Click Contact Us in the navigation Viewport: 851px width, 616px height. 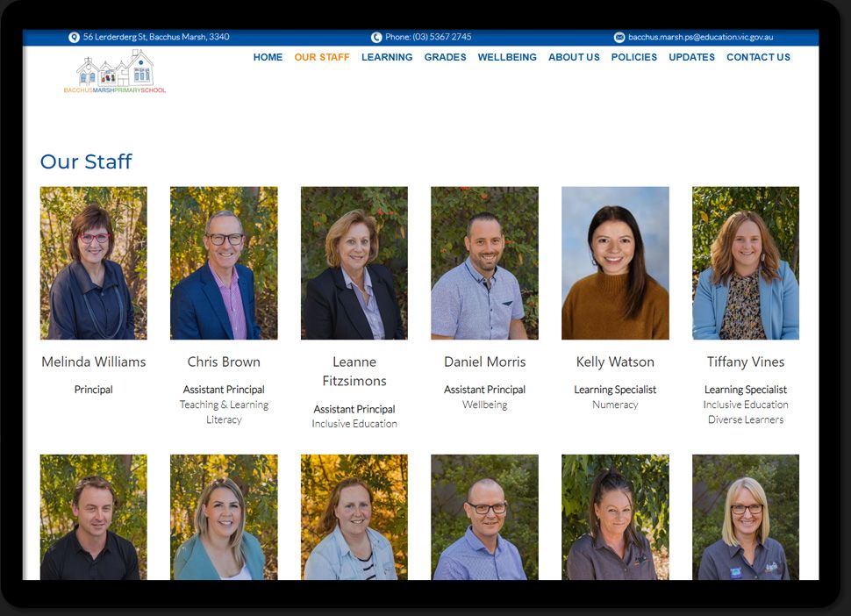coord(758,57)
